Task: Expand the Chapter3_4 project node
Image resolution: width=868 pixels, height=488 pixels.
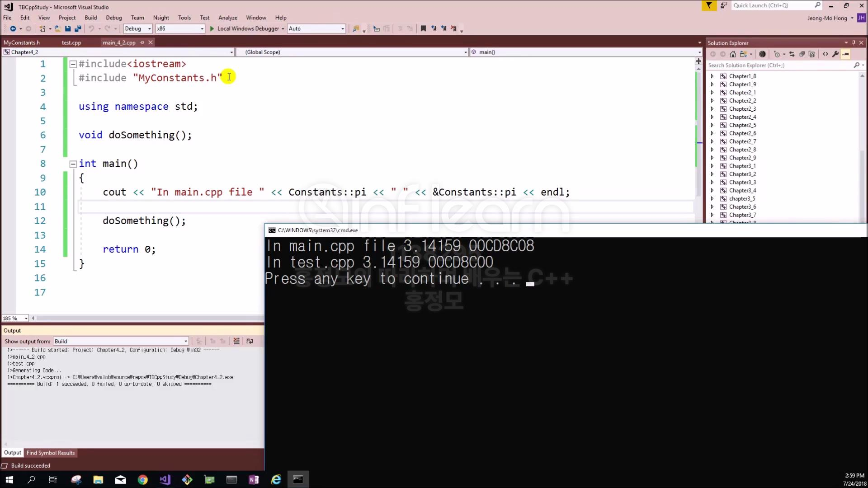Action: coord(712,190)
